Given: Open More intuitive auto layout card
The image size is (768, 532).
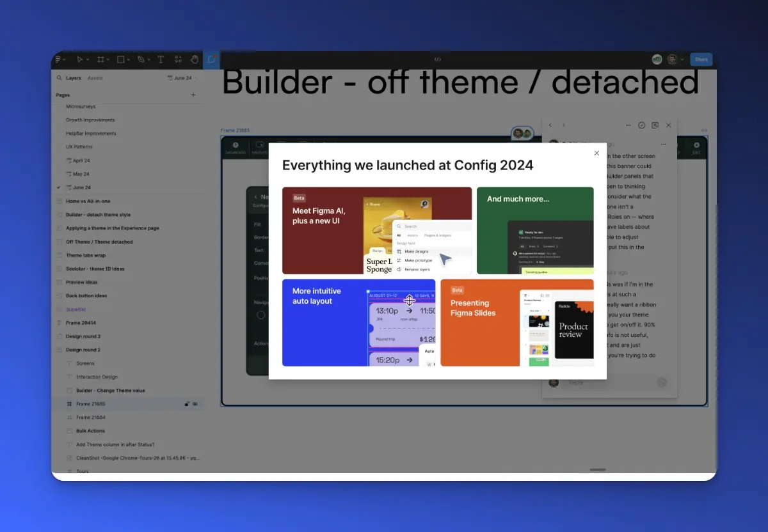Looking at the screenshot, I should (358, 322).
